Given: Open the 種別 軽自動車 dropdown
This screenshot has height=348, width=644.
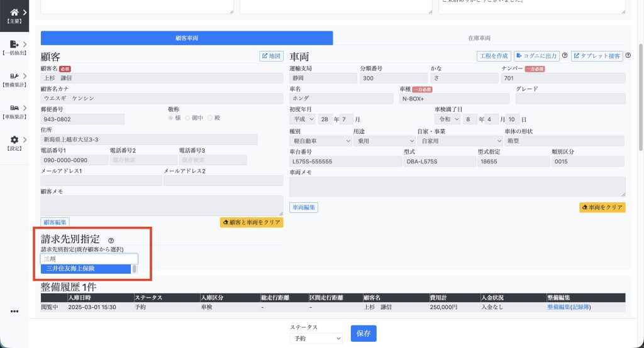Looking at the screenshot, I should [320, 141].
